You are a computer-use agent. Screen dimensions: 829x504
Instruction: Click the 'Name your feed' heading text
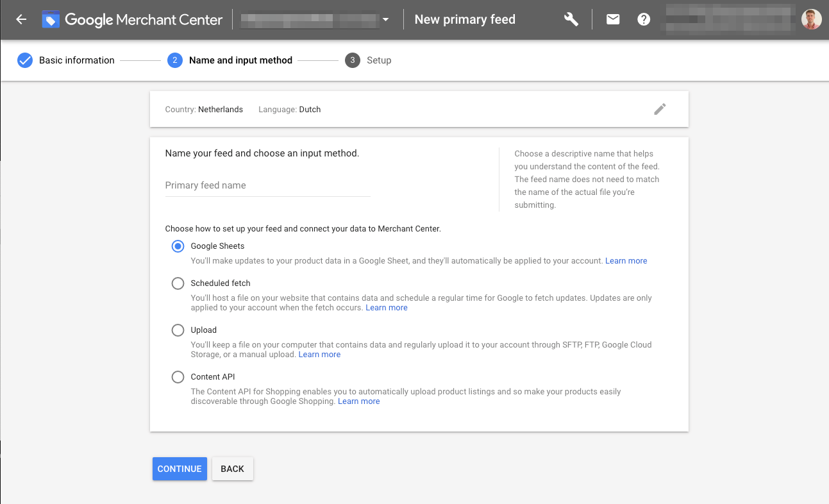262,154
